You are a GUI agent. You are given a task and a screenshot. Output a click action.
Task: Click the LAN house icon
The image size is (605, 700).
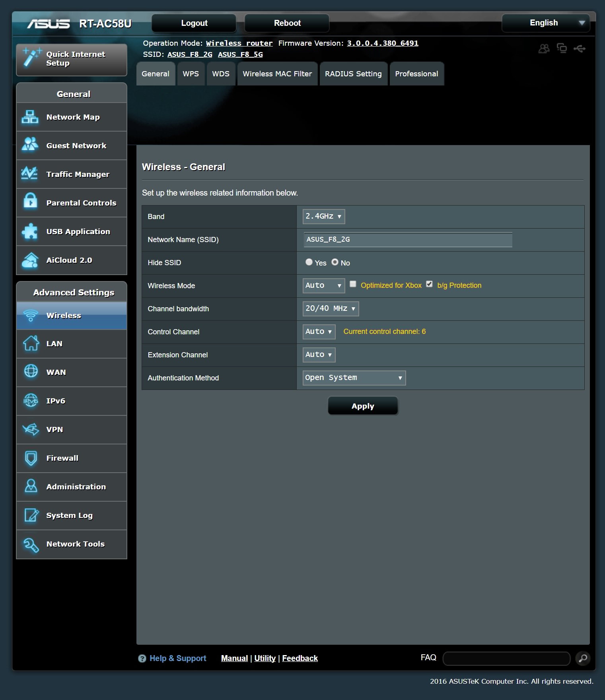point(31,343)
